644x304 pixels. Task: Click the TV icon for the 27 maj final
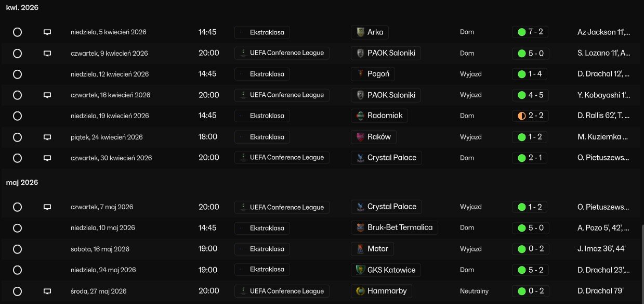[47, 291]
